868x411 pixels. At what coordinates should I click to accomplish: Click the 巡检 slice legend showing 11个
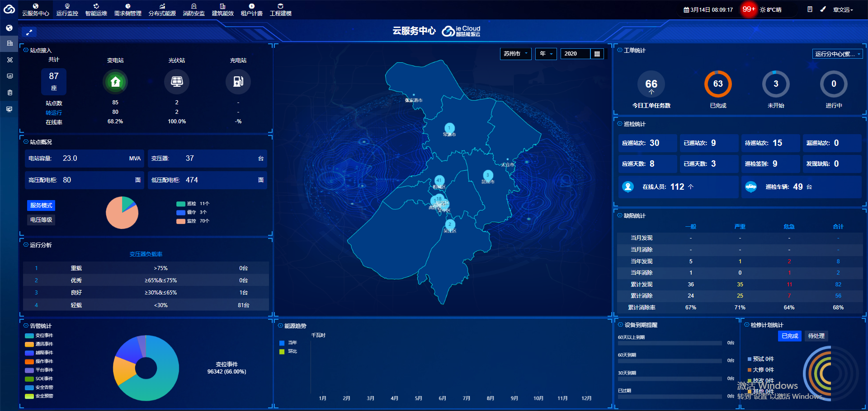tap(193, 204)
